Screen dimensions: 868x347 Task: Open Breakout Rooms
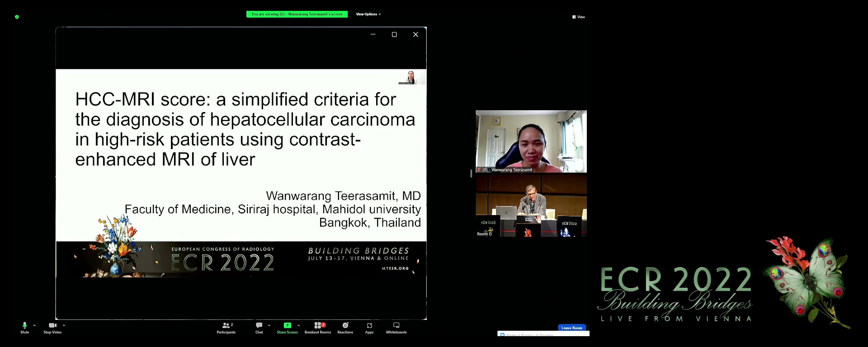pyautogui.click(x=318, y=328)
